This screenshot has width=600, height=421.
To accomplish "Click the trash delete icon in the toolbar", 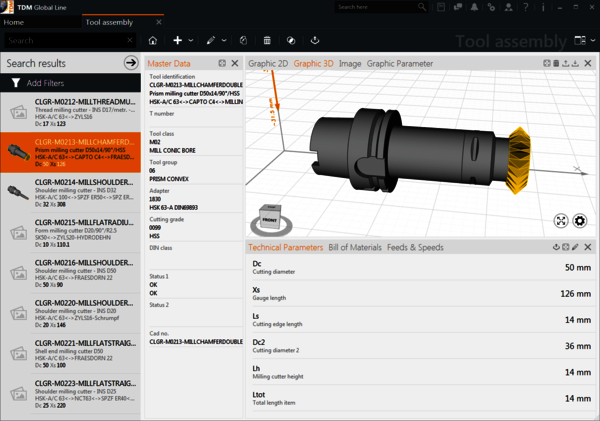I will pos(267,40).
